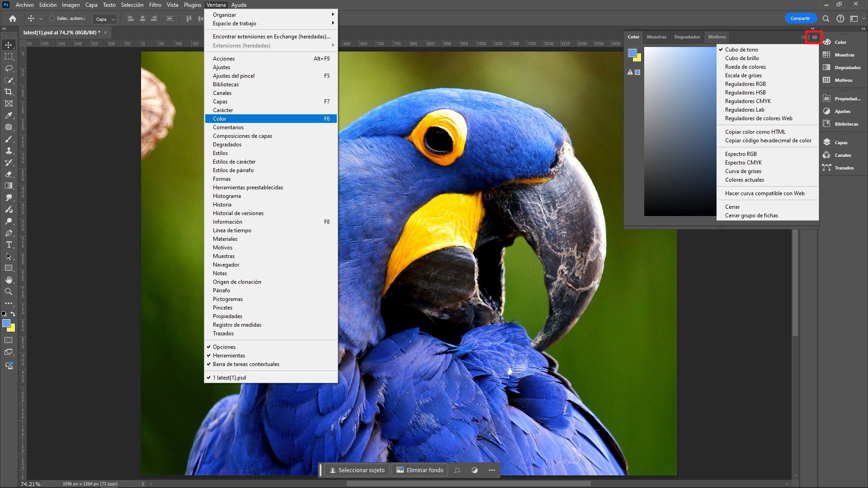Collapse the Color panel group with chevrons

point(803,37)
